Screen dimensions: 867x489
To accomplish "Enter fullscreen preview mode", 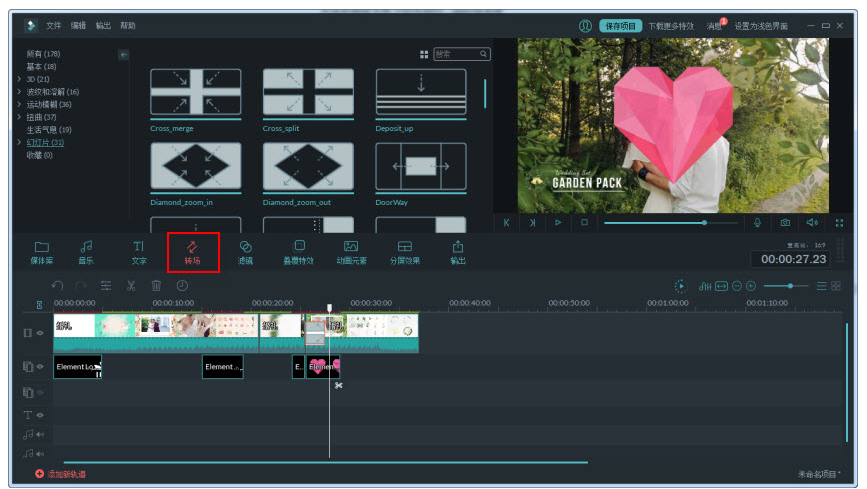I will (x=839, y=223).
